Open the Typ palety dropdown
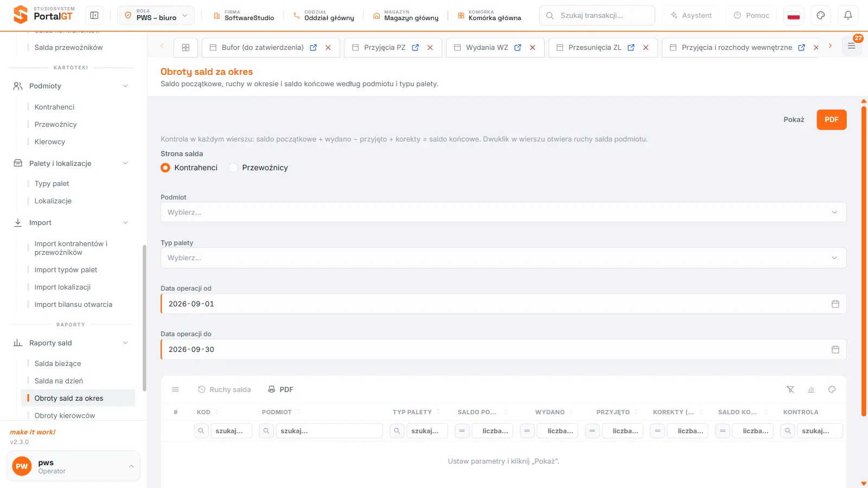This screenshot has height=488, width=868. 503,258
